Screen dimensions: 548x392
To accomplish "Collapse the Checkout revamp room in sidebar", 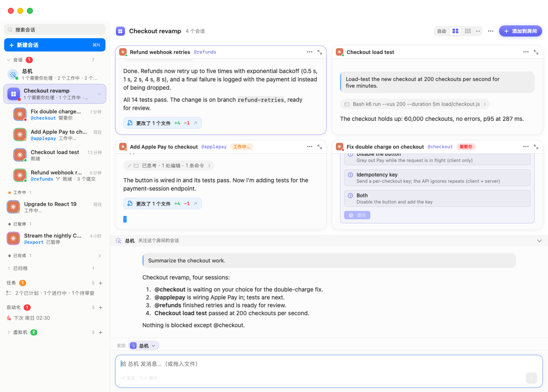I will click(99, 94).
